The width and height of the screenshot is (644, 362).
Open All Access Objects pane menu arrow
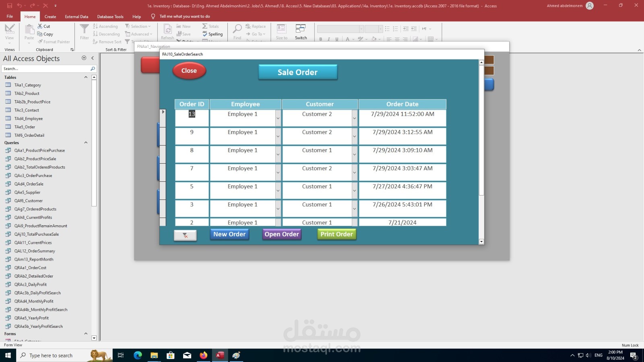[84, 58]
